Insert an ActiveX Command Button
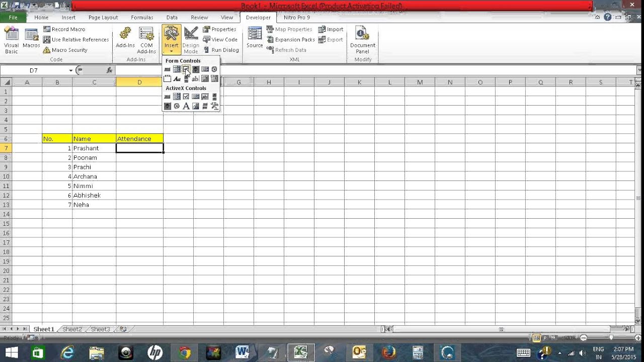The image size is (644, 362). tap(167, 97)
